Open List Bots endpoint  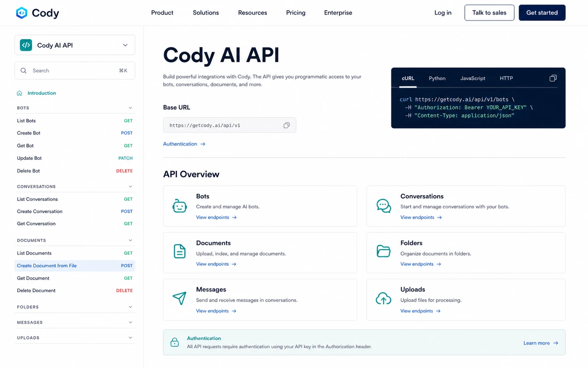point(75,121)
